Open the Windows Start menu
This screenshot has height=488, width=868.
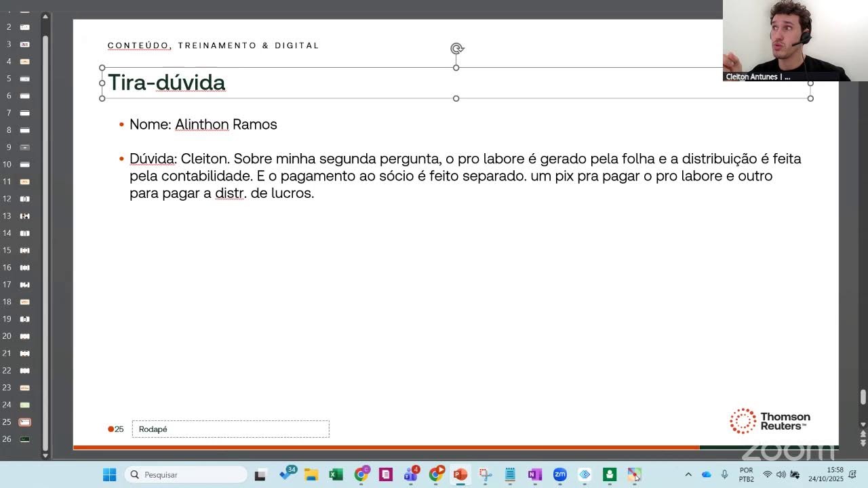tap(109, 474)
